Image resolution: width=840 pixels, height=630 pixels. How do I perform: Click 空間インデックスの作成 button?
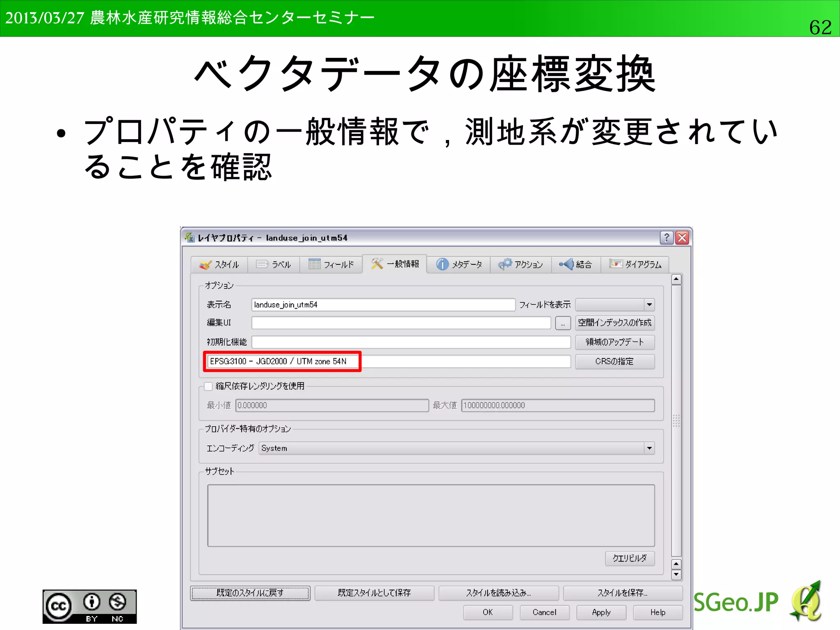click(615, 323)
